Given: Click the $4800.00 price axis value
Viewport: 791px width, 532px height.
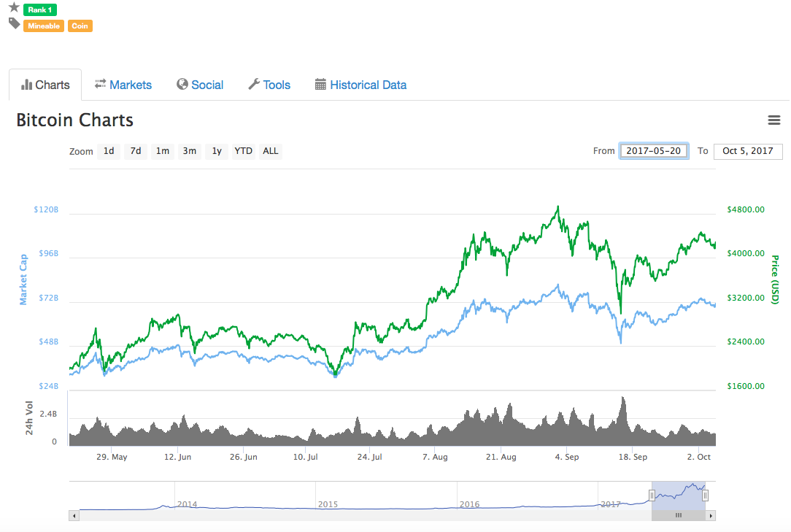Looking at the screenshot, I should 746,209.
